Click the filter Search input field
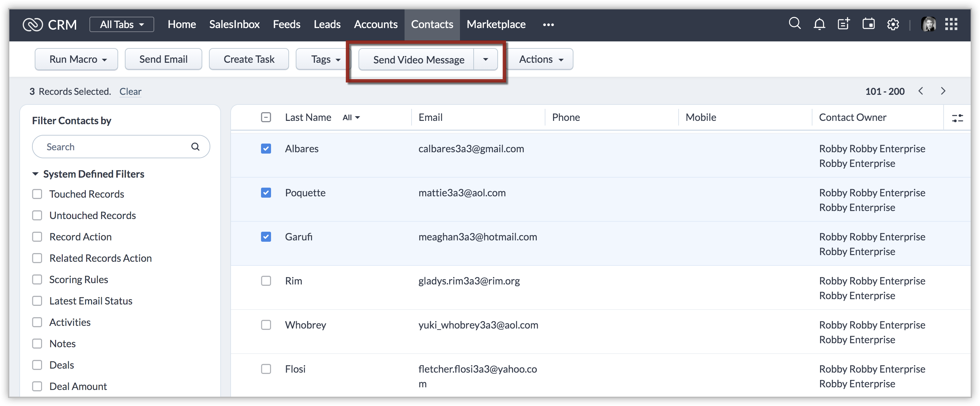The image size is (980, 406). point(114,147)
